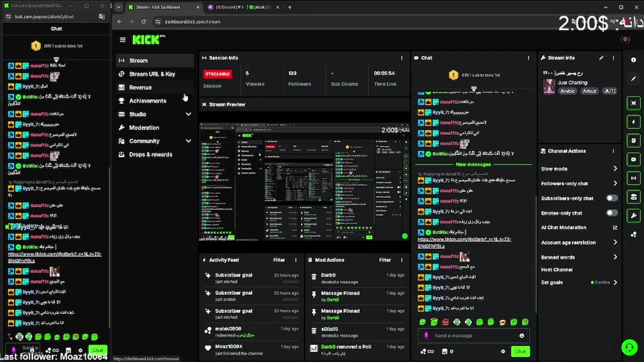This screenshot has height=362, width=644.
Task: Open the tiktok link in popout chat
Action: click(55, 257)
